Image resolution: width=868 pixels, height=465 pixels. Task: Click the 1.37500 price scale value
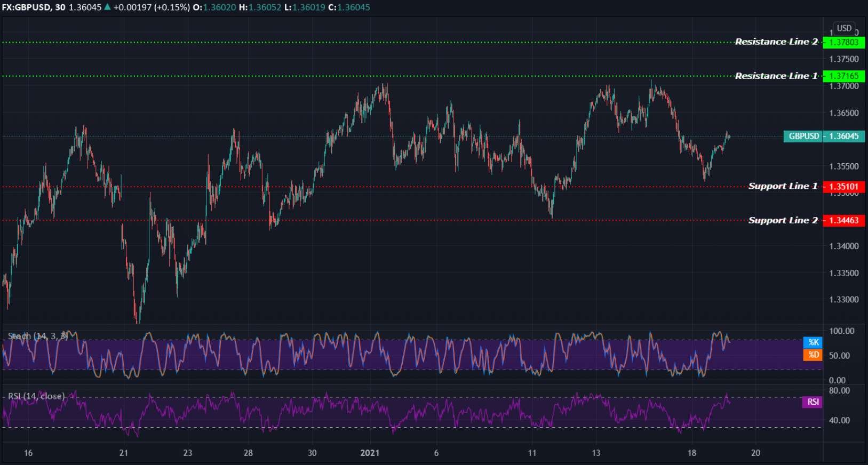pyautogui.click(x=844, y=59)
